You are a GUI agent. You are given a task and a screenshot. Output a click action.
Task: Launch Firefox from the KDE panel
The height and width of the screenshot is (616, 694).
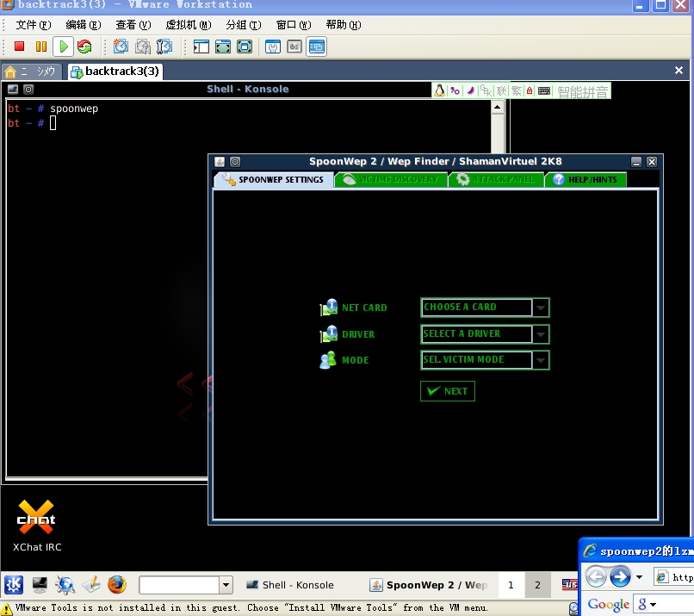[x=117, y=585]
